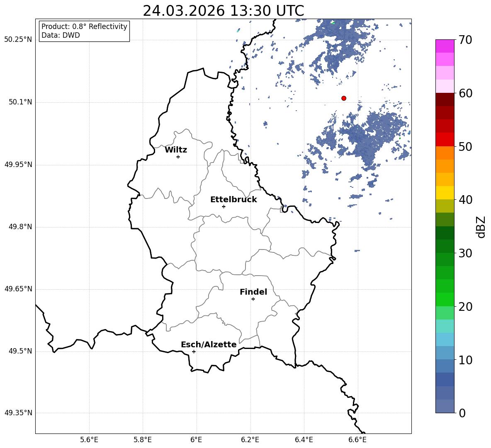491x448 pixels.
Task: Pick the magenta swatch at colorbar top
Action: click(445, 46)
